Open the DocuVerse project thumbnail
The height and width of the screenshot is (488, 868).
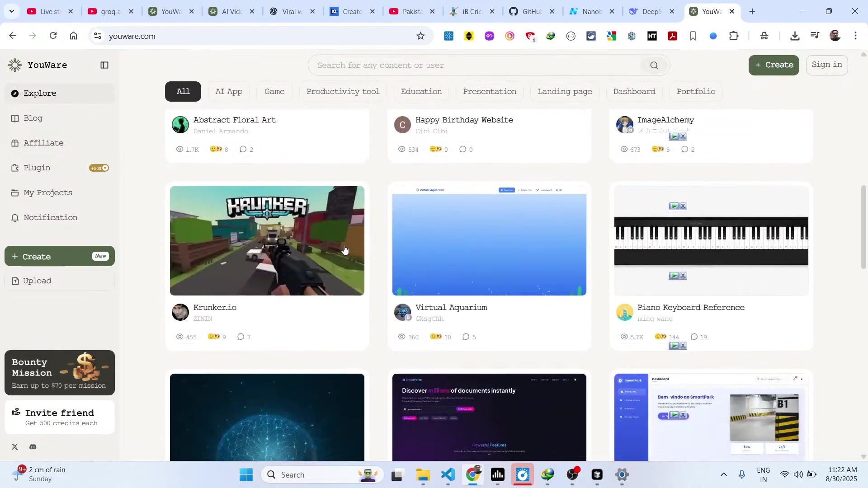(x=489, y=417)
